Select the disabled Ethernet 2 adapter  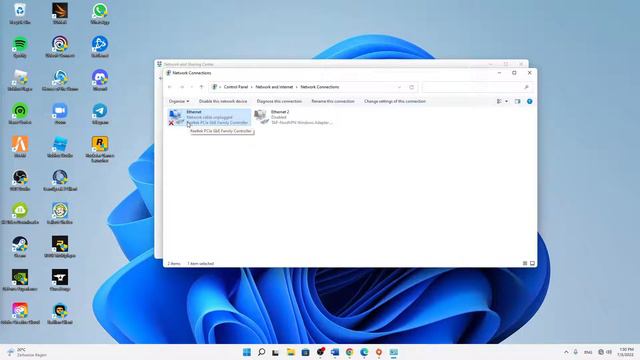[x=293, y=117]
